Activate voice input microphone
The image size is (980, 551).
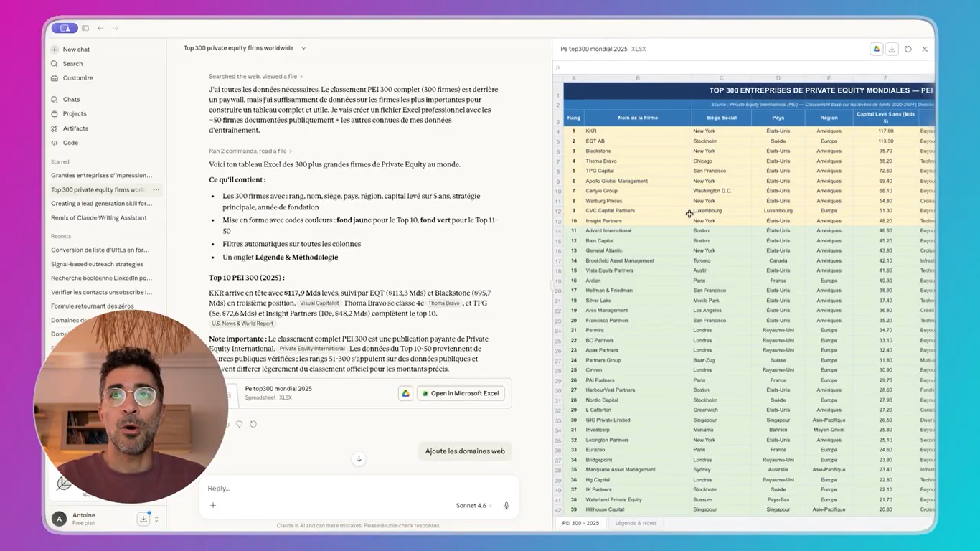[x=507, y=506]
